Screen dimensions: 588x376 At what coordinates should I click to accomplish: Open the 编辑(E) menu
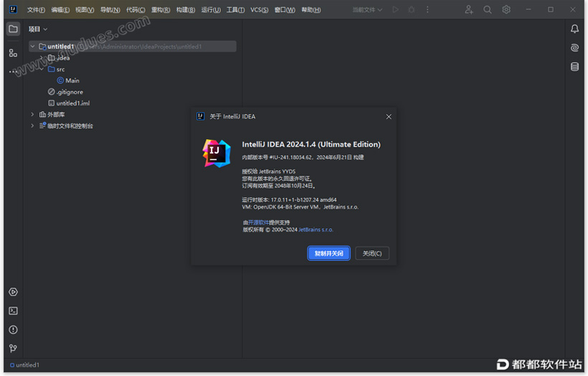60,10
